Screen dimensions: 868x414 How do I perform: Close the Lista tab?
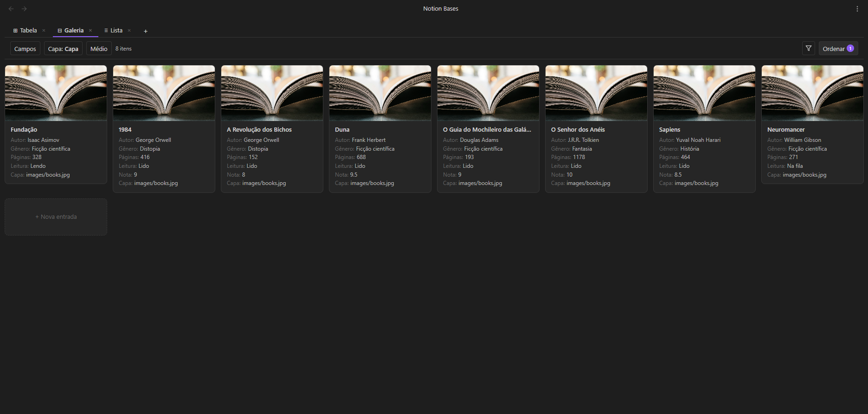click(x=129, y=31)
